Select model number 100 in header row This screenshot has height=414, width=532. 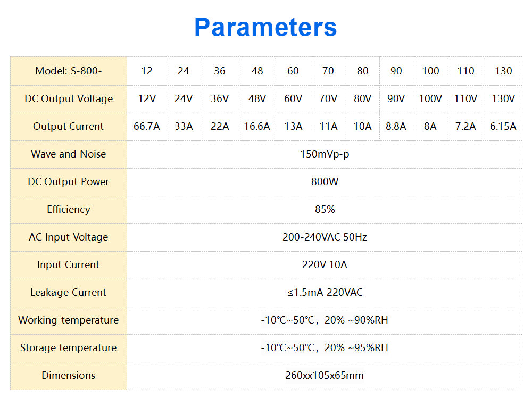click(x=430, y=71)
